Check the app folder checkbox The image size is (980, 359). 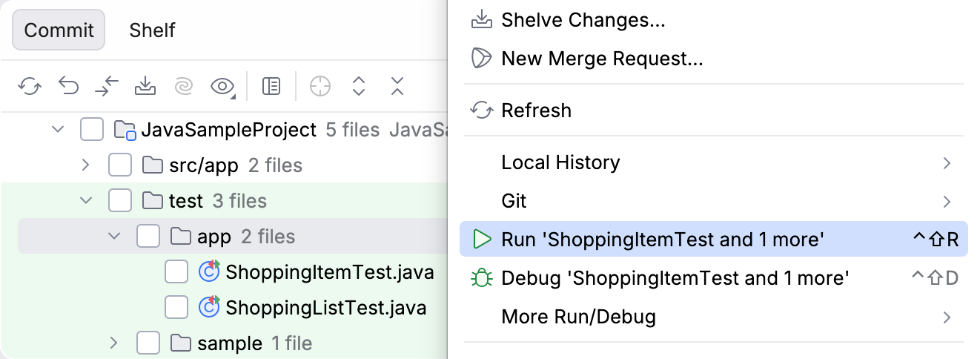click(x=148, y=237)
